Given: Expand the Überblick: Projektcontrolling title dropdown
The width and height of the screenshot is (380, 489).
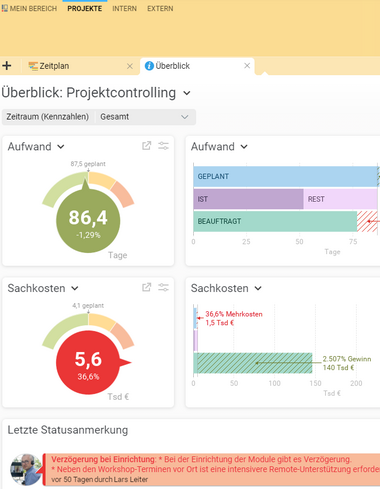Looking at the screenshot, I should click(x=187, y=93).
